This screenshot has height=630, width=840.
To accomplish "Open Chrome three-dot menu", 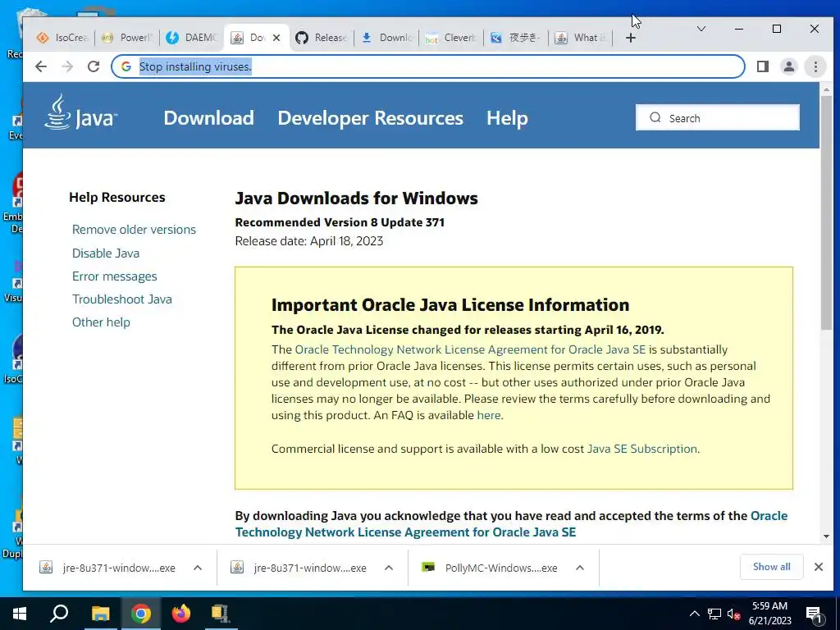I will click(815, 66).
